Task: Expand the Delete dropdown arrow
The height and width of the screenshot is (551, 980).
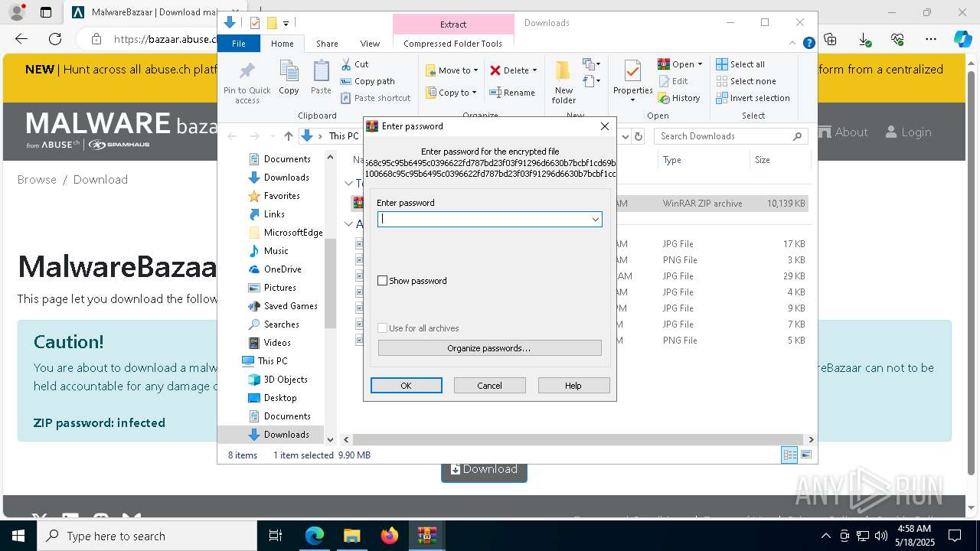Action: tap(534, 70)
